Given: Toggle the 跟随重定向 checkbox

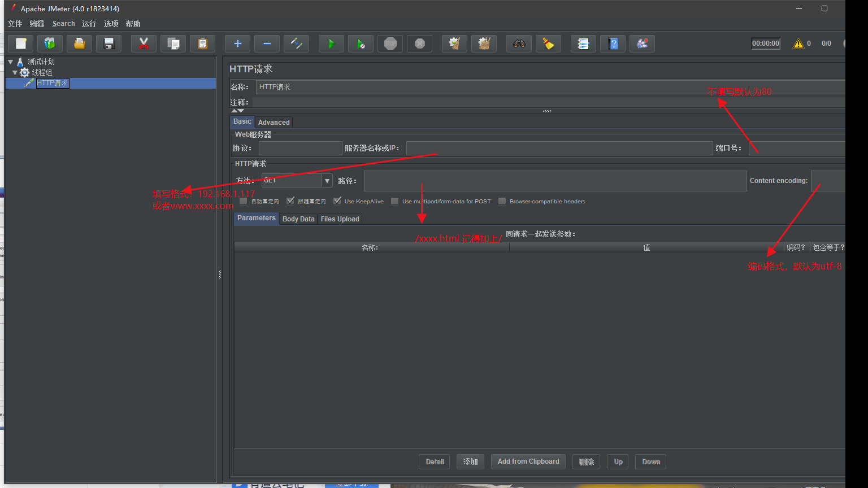Looking at the screenshot, I should click(x=290, y=201).
